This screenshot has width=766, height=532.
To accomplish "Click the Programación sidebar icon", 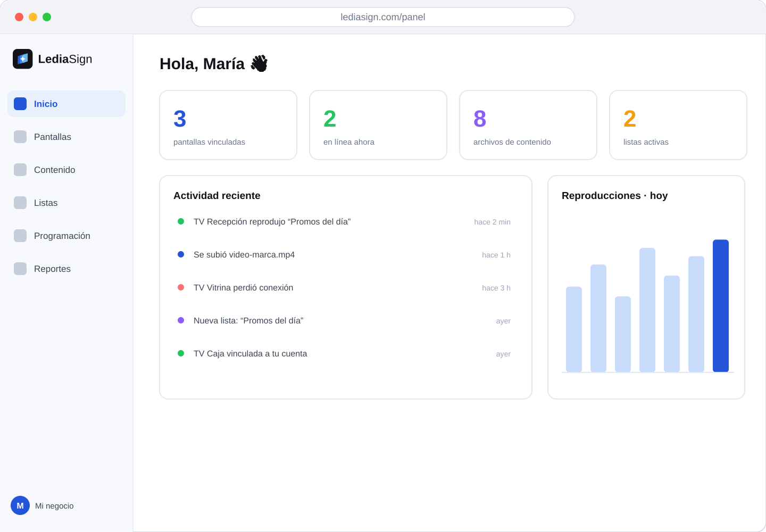I will [x=20, y=236].
